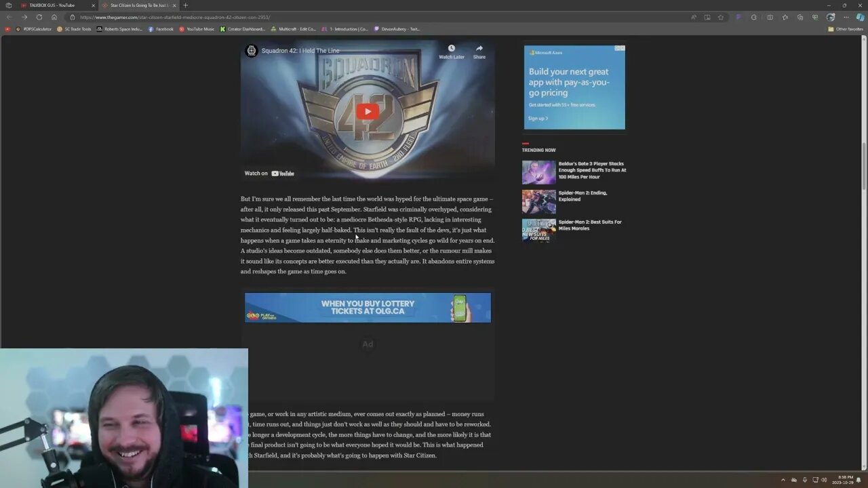This screenshot has height=488, width=868.
Task: Click the page vertical scrollbar
Action: pyautogui.click(x=864, y=166)
